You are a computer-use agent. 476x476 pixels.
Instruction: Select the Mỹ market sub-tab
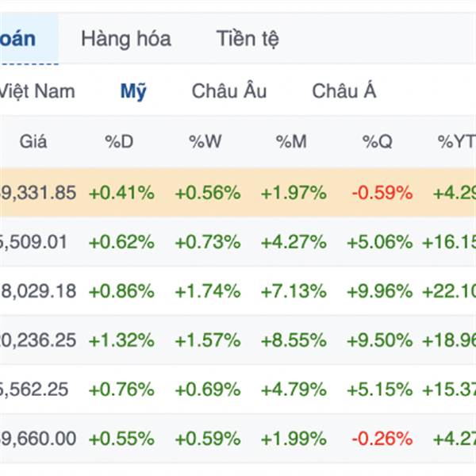click(x=133, y=90)
